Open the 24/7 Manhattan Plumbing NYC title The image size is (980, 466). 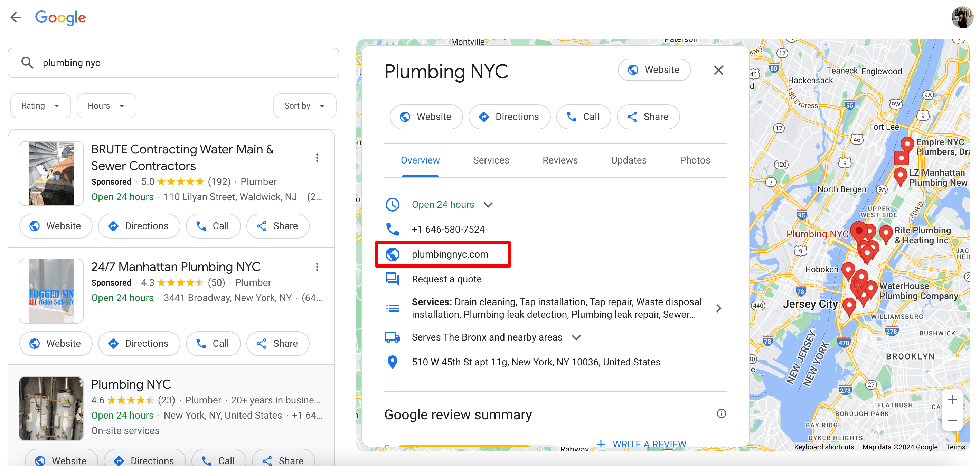click(x=176, y=267)
